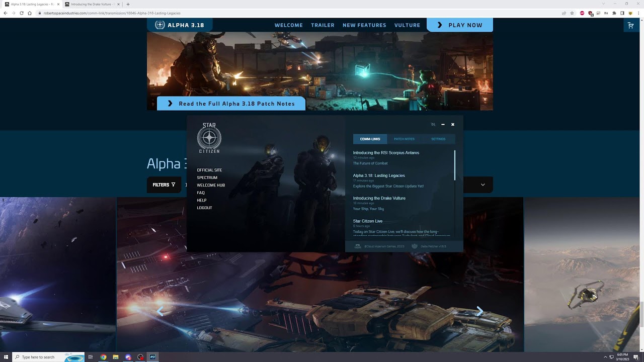Image resolution: width=644 pixels, height=362 pixels.
Task: Expand the sort dropdown chevron
Action: coord(482,185)
